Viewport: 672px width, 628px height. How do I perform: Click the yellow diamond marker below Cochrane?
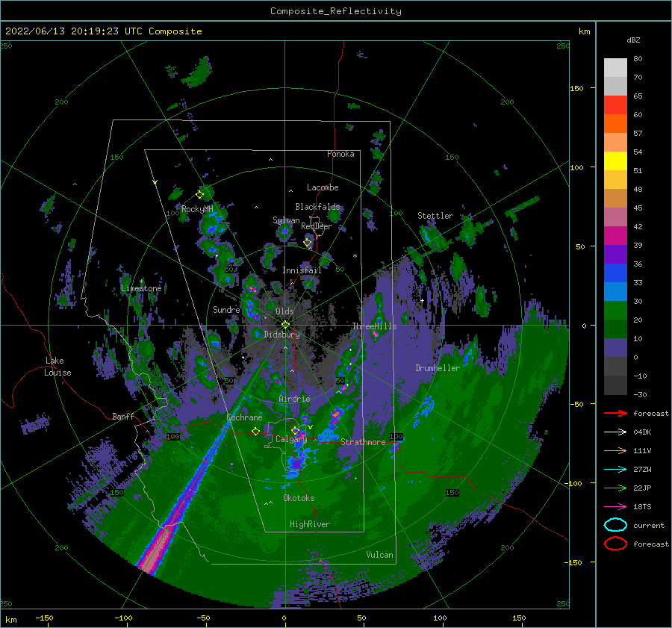pyautogui.click(x=255, y=431)
